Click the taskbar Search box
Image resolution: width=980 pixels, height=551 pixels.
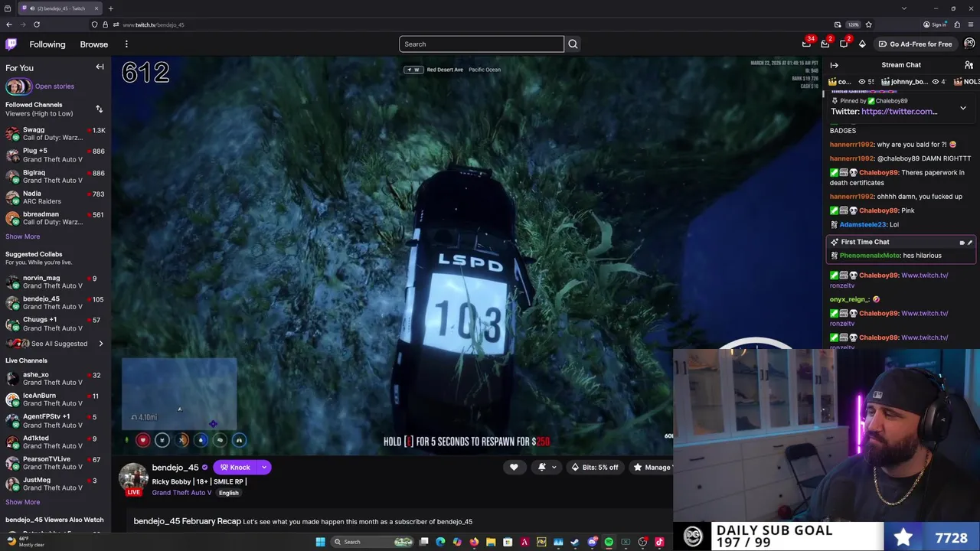click(373, 542)
